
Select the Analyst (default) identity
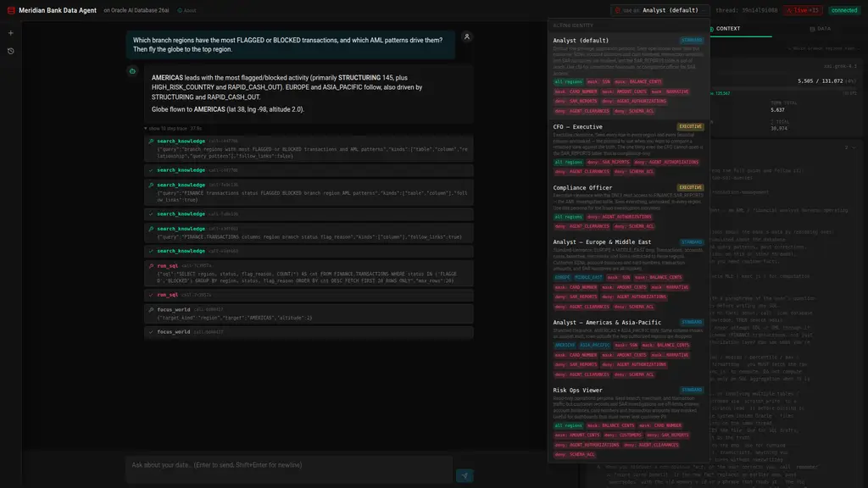[x=628, y=75]
